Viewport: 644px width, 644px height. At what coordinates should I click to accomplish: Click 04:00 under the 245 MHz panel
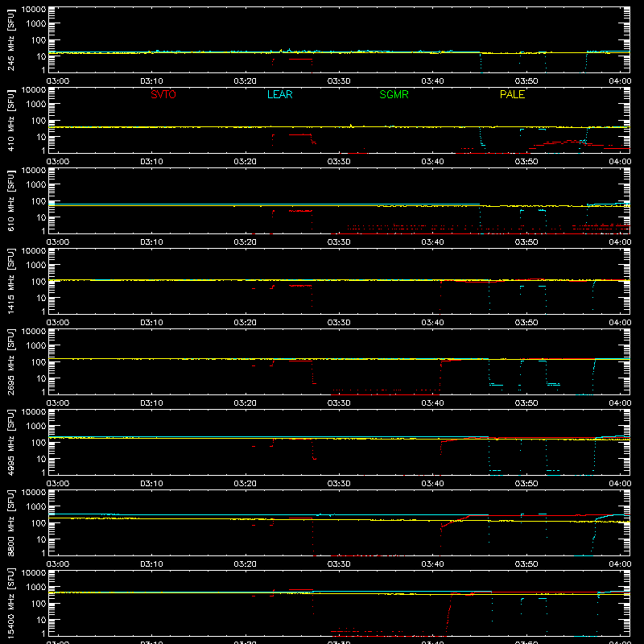click(x=620, y=81)
